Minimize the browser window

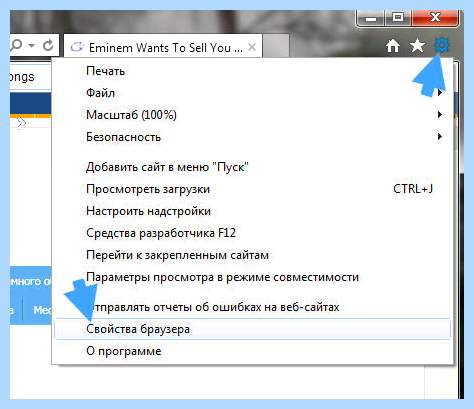[x=371, y=17]
